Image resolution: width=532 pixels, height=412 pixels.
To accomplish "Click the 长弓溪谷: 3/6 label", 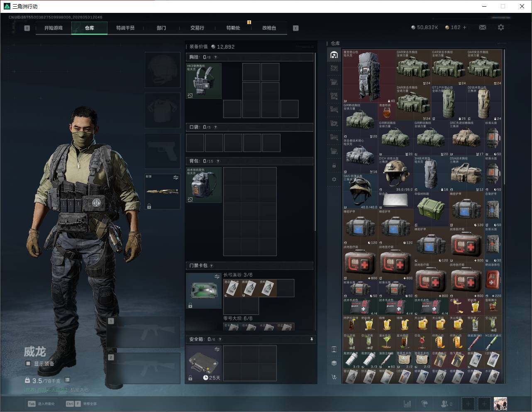I will pos(238,275).
